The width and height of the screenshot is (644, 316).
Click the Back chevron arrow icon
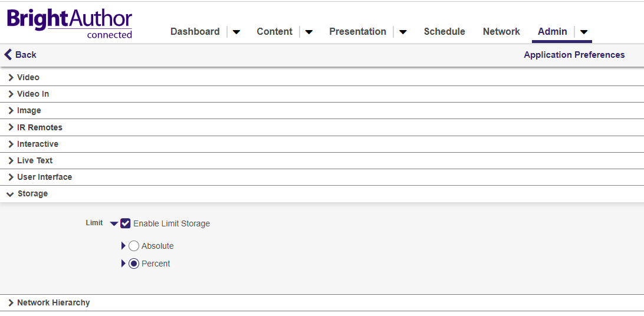[8, 55]
